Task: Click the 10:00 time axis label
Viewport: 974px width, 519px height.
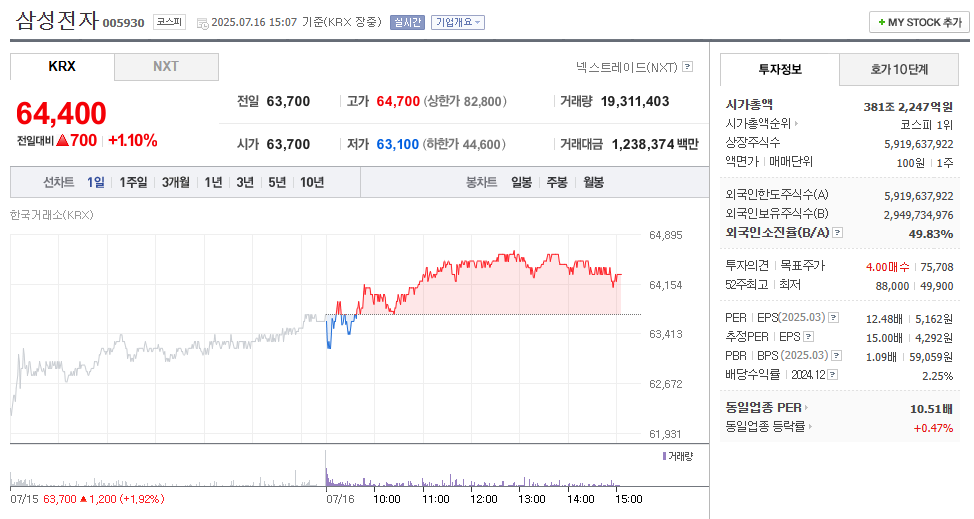Action: (x=386, y=499)
